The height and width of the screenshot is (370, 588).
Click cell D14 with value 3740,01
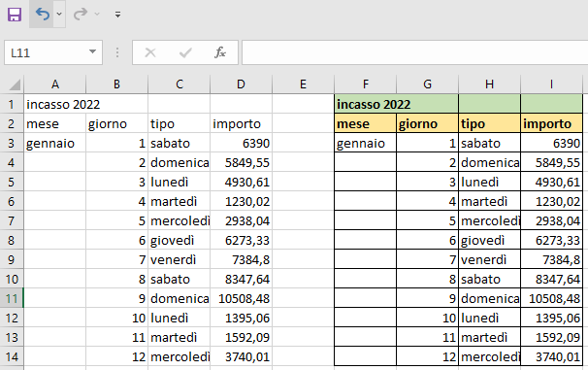pos(242,356)
